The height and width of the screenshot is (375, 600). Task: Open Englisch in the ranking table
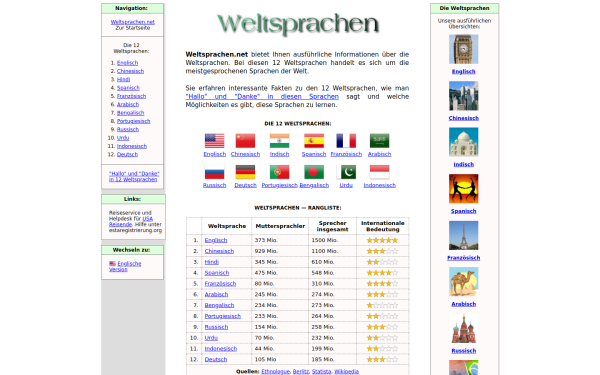coord(216,240)
